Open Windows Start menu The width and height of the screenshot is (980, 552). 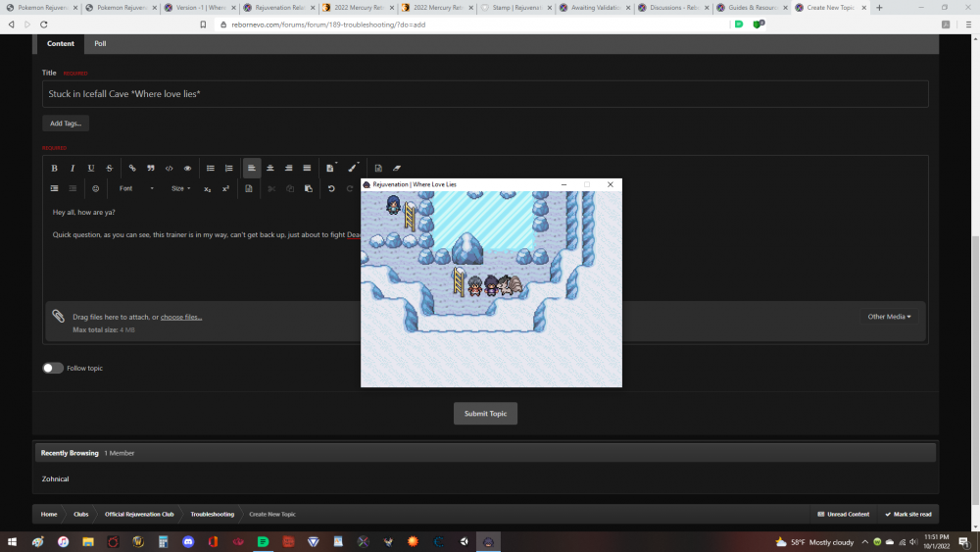click(x=12, y=542)
